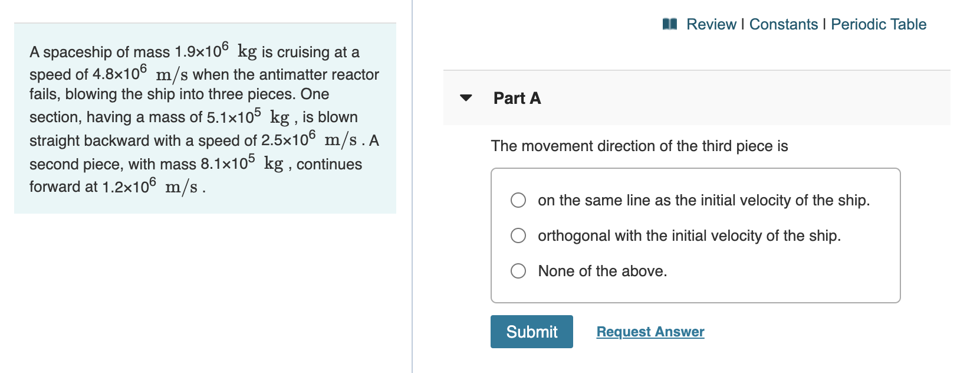The height and width of the screenshot is (373, 980).
Task: Open the Review reference material
Action: pyautogui.click(x=712, y=24)
